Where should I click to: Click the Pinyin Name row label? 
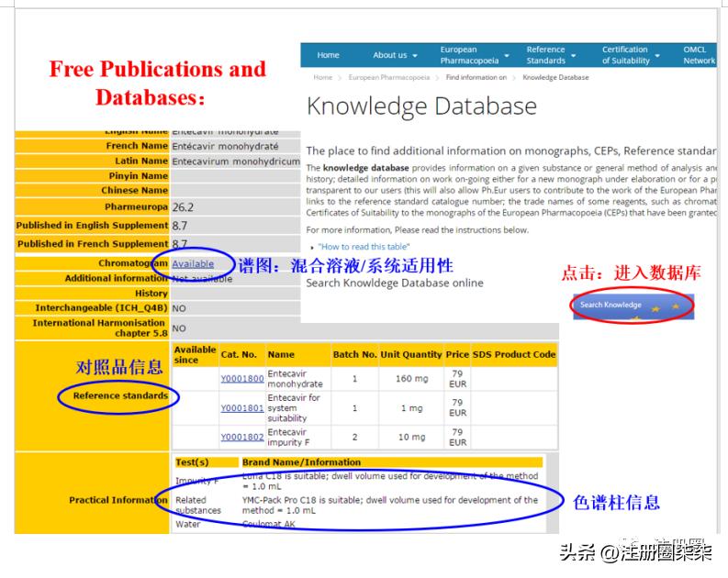click(139, 176)
